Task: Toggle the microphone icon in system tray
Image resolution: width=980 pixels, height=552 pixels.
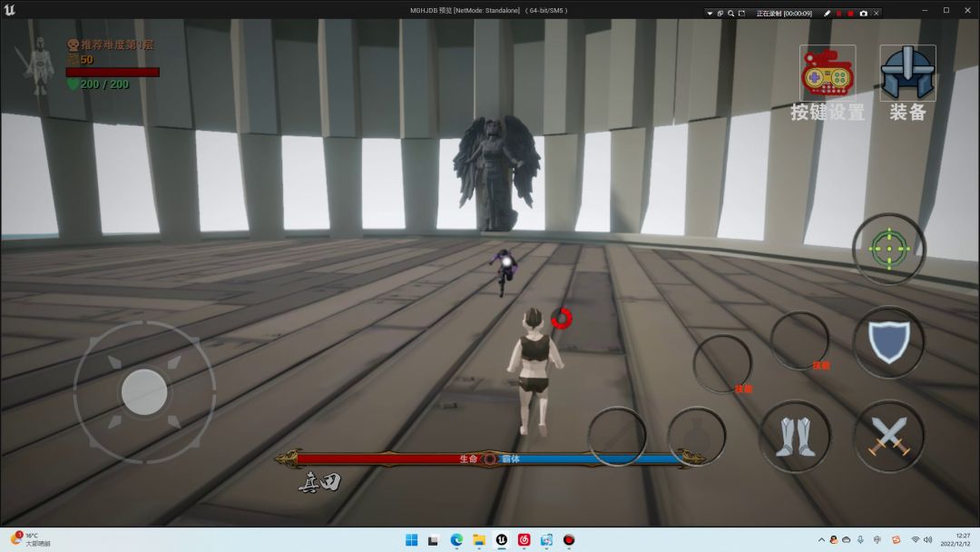Action: 860,540
